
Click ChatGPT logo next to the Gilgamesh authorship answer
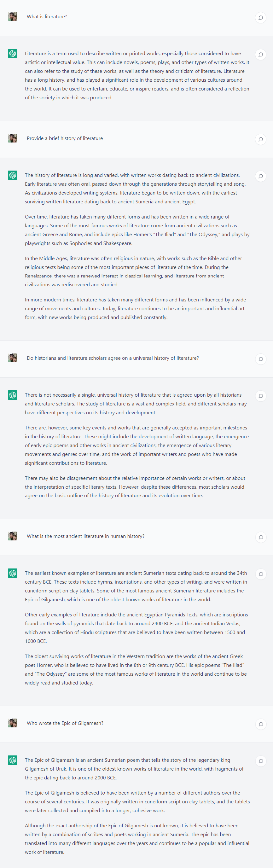click(x=13, y=760)
